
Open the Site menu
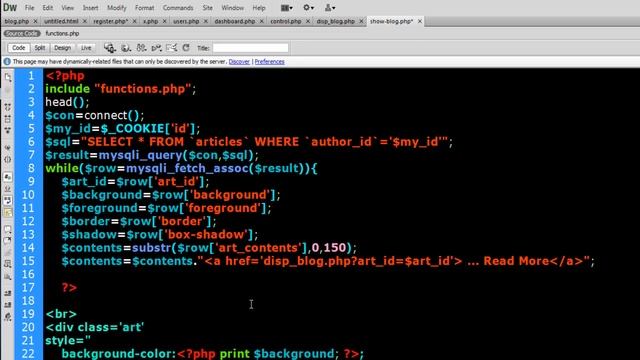coord(207,8)
